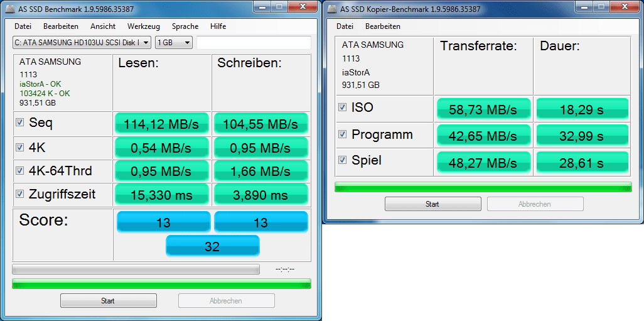Click the Schreiben column header
The height and width of the screenshot is (321, 644).
[x=249, y=62]
